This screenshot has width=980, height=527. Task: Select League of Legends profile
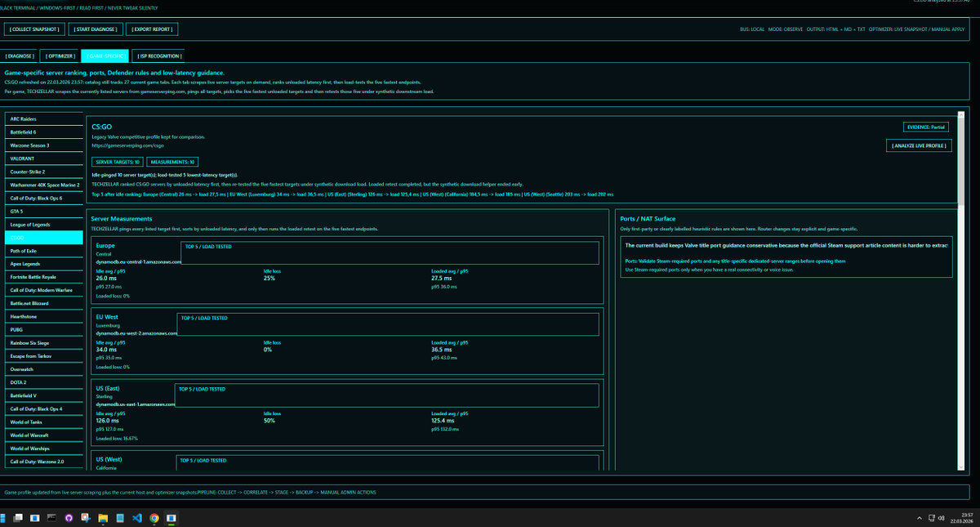(x=44, y=224)
